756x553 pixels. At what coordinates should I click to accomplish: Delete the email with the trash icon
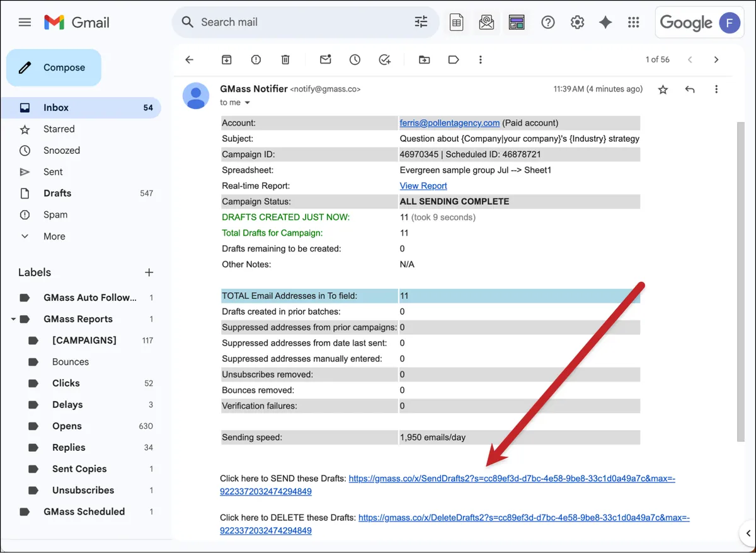tap(285, 59)
